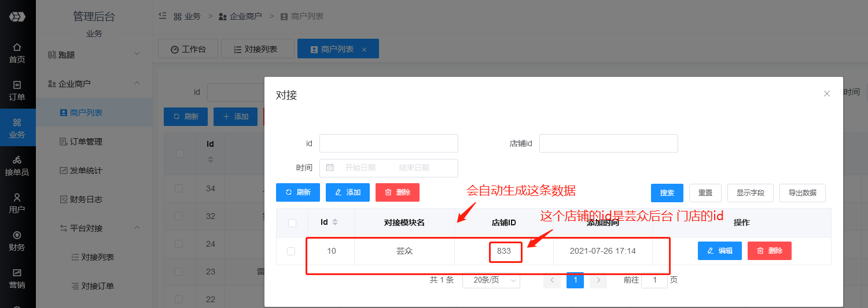Tick the checkbox for row 芸众
This screenshot has width=868, height=308.
pyautogui.click(x=291, y=251)
